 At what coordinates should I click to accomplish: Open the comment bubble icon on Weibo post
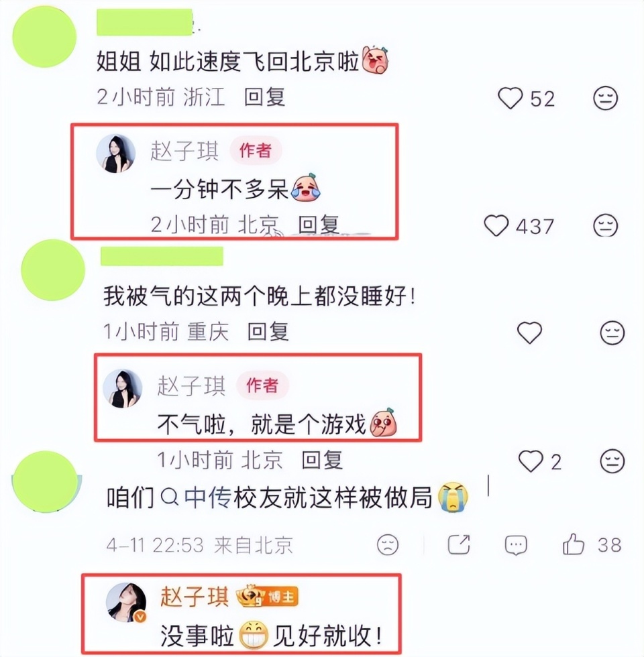[516, 545]
